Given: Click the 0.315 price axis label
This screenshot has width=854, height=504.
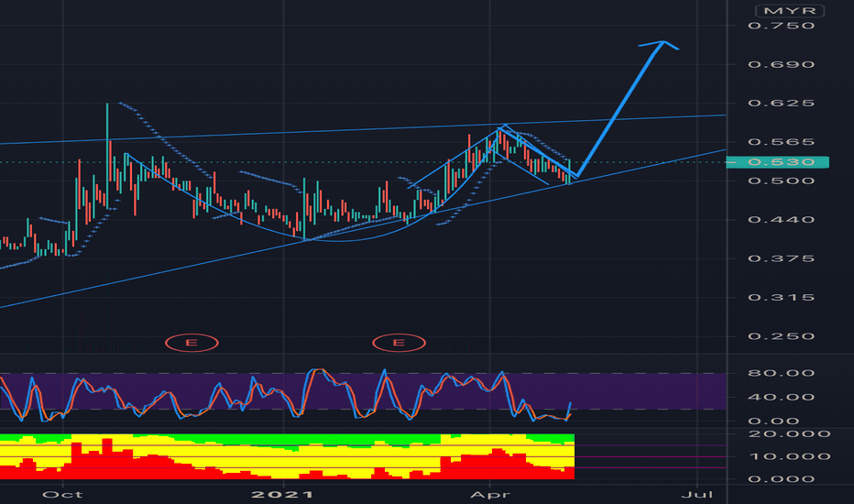Looking at the screenshot, I should coord(781,297).
